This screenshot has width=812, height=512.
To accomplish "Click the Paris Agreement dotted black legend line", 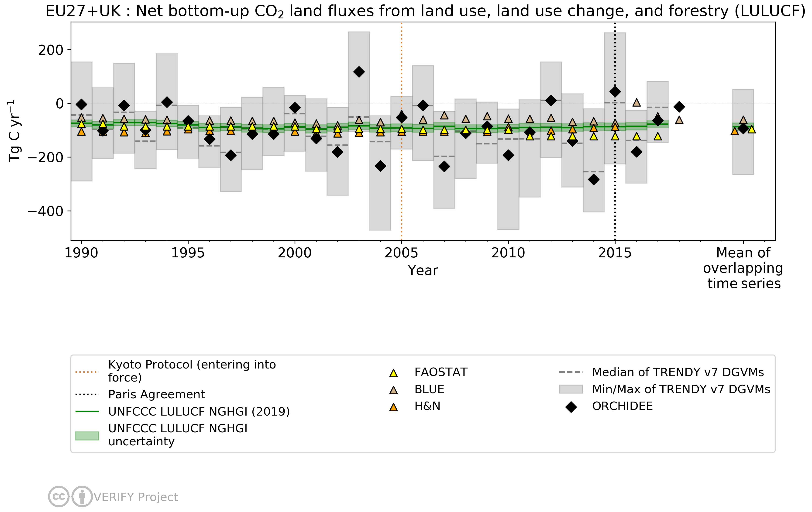I will click(x=87, y=394).
